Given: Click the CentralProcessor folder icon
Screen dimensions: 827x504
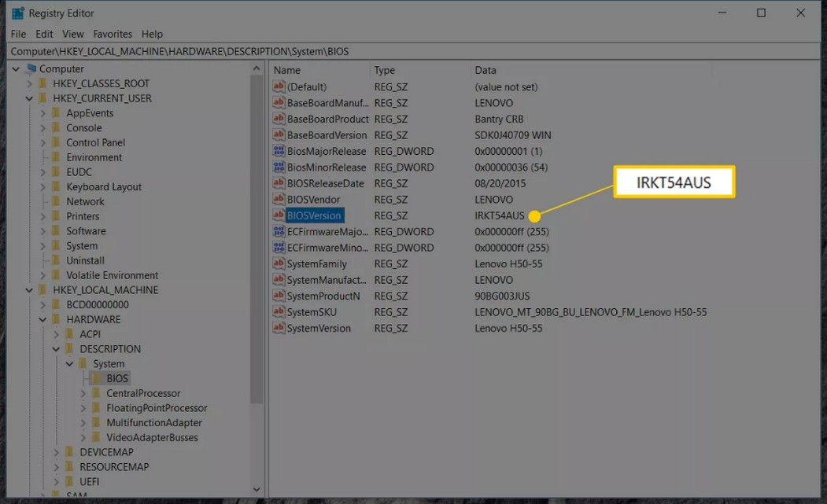Looking at the screenshot, I should (97, 393).
